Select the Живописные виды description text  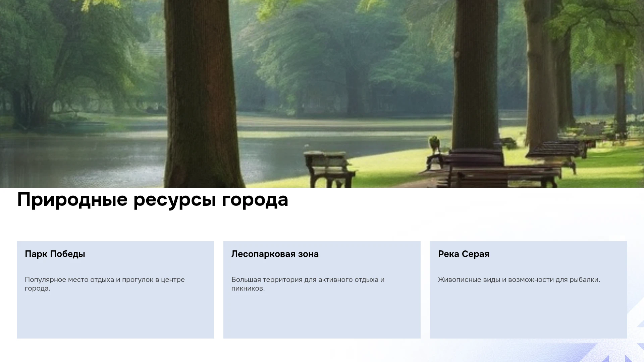(x=519, y=280)
